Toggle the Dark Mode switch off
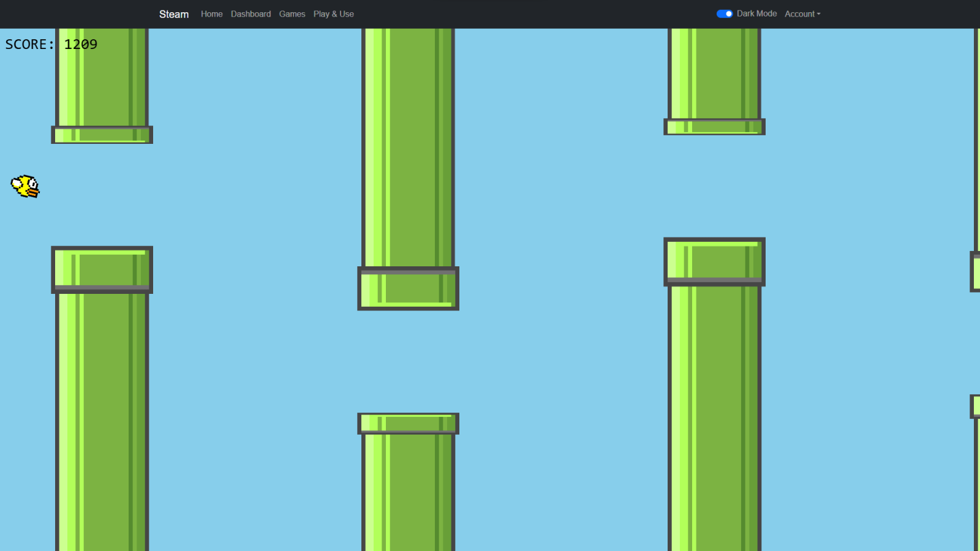Image resolution: width=980 pixels, height=551 pixels. (x=725, y=13)
